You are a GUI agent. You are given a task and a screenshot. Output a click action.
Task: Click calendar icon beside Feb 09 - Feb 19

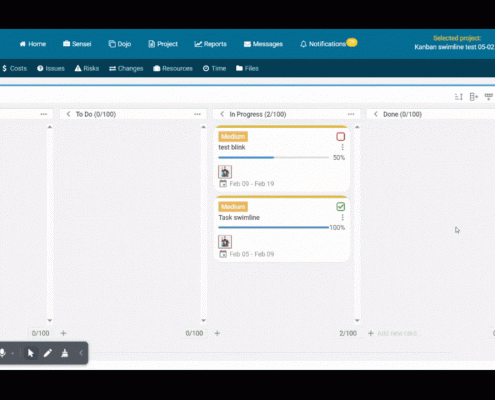(x=223, y=184)
